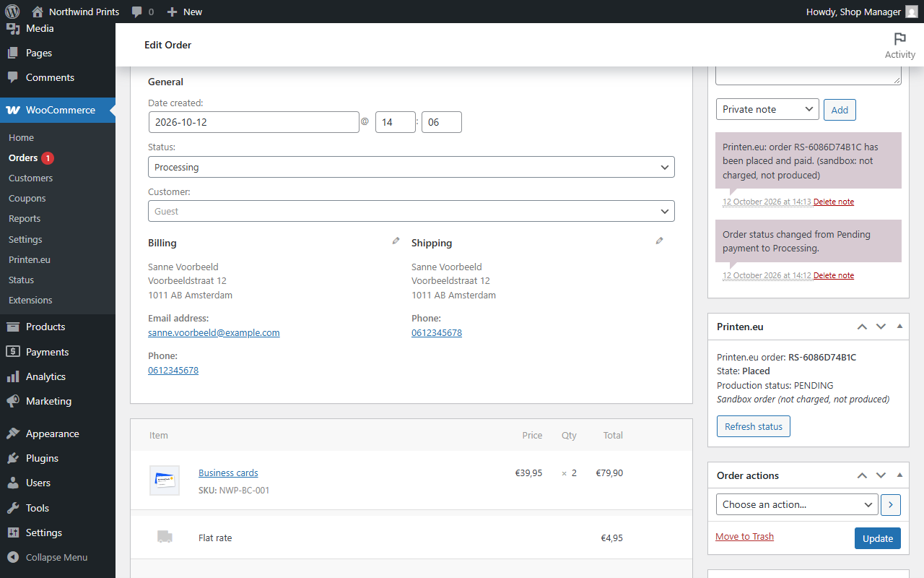Click the New content plus item

coord(184,12)
